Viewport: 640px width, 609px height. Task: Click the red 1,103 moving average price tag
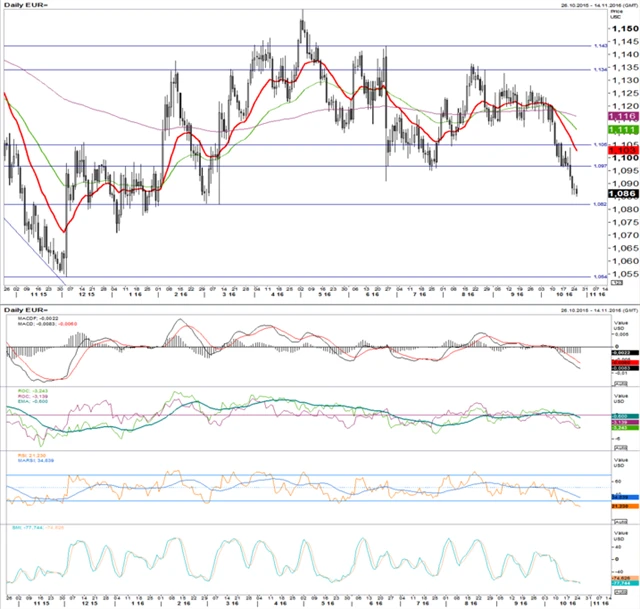tap(623, 150)
